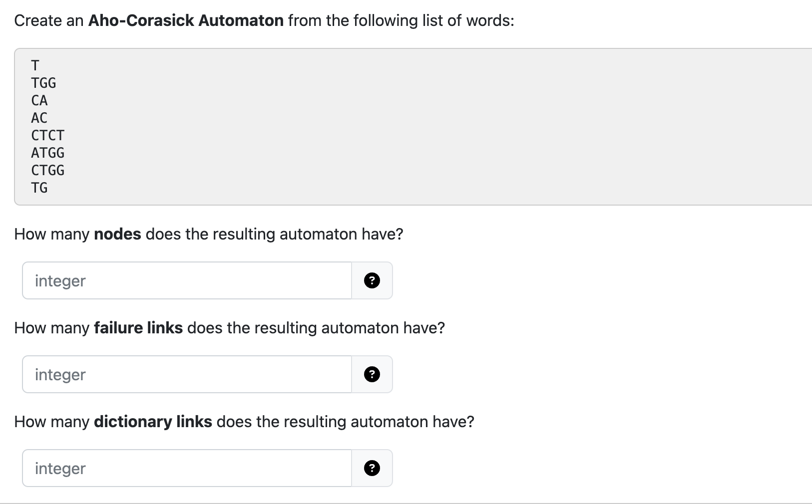Click the word CTGG in the list
812x504 pixels.
pyautogui.click(x=47, y=170)
